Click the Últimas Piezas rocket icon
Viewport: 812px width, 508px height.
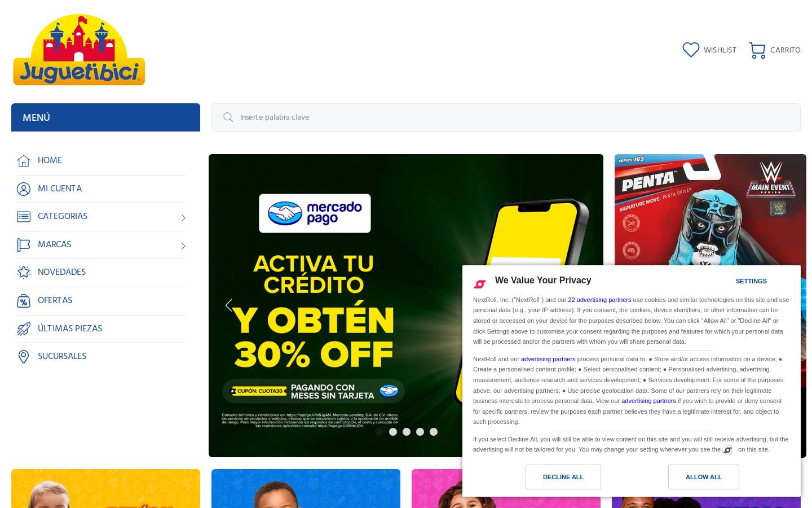(24, 329)
